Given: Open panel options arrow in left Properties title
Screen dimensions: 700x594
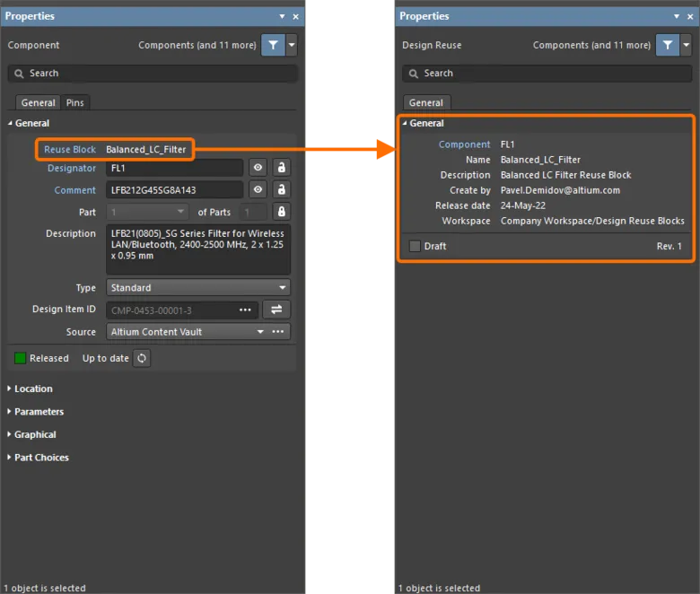Looking at the screenshot, I should coord(282,16).
